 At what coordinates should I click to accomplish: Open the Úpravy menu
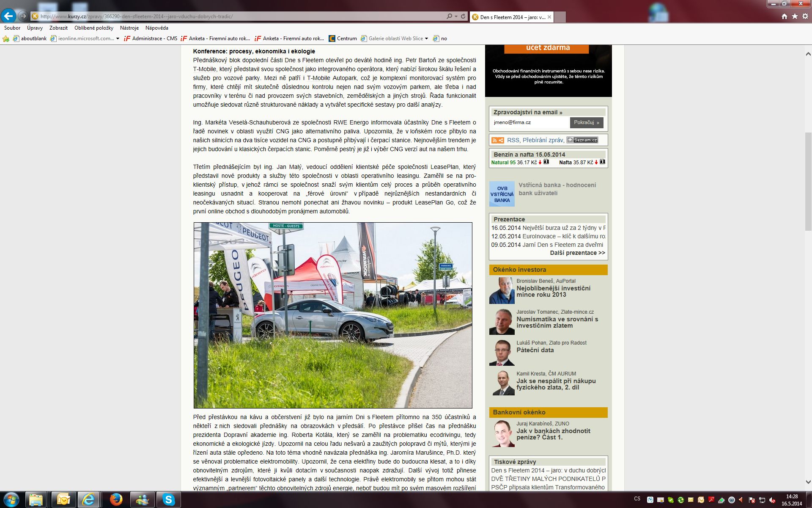[35, 28]
